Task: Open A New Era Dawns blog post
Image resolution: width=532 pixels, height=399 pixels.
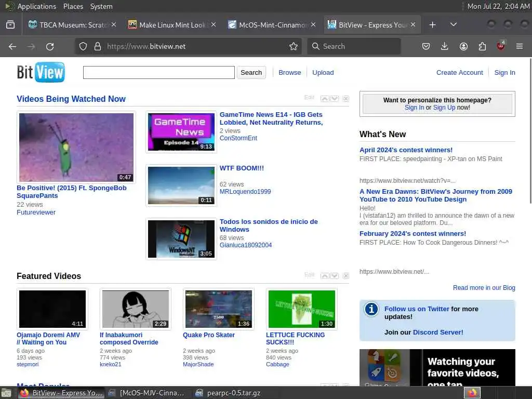Action: 436,195
